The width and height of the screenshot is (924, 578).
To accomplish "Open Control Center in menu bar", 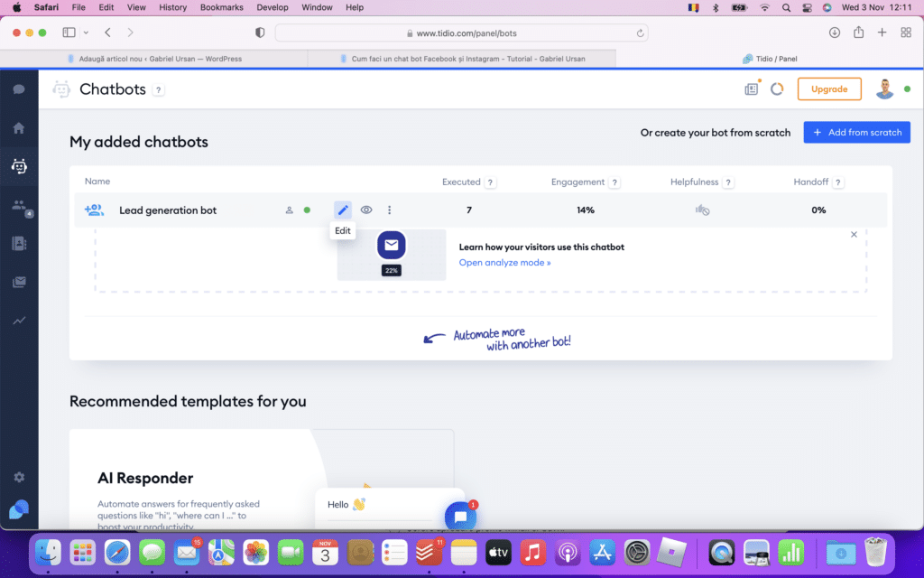I will [807, 7].
